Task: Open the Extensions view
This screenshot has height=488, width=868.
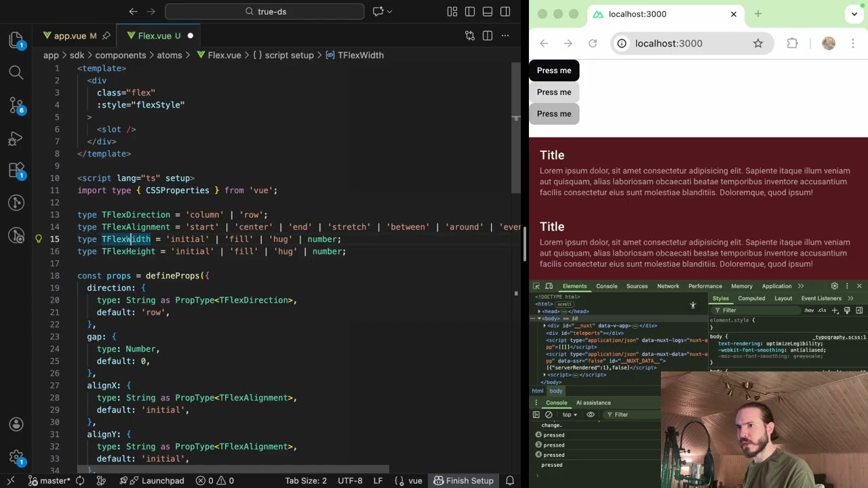Action: [16, 170]
